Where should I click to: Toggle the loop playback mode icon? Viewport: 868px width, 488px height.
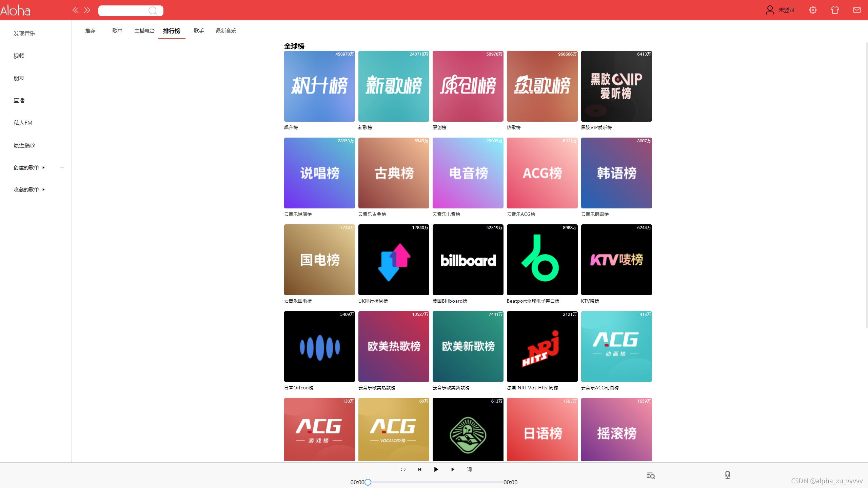tap(403, 469)
